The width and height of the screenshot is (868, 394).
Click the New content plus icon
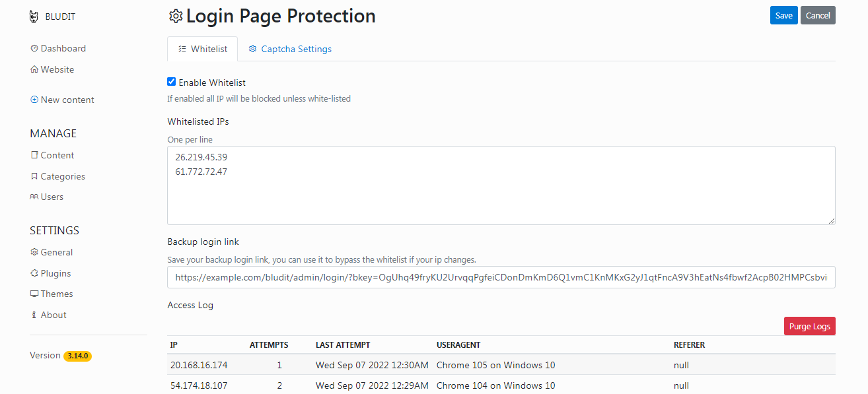(x=34, y=99)
